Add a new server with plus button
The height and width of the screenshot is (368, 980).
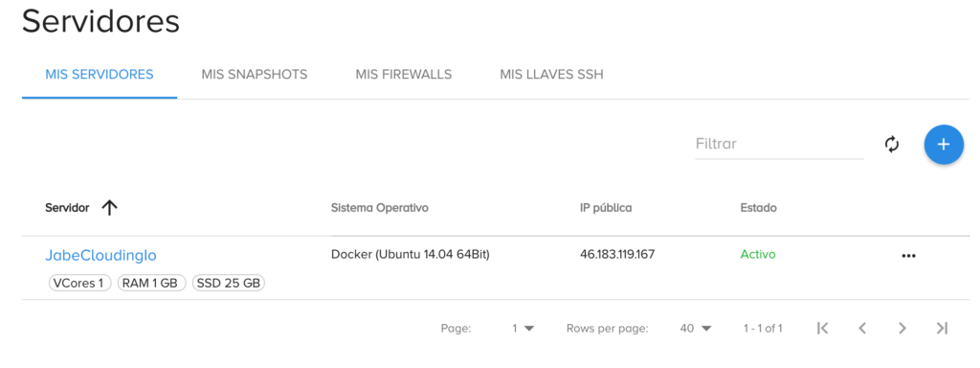click(943, 145)
